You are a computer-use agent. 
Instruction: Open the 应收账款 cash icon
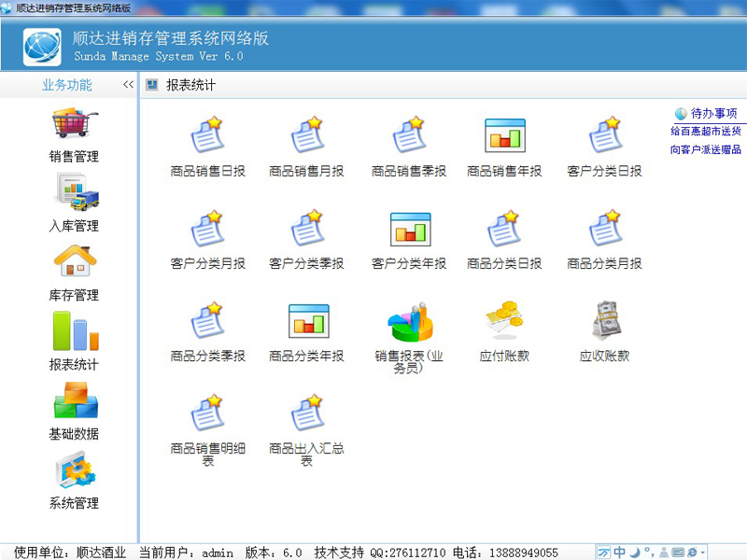[604, 321]
